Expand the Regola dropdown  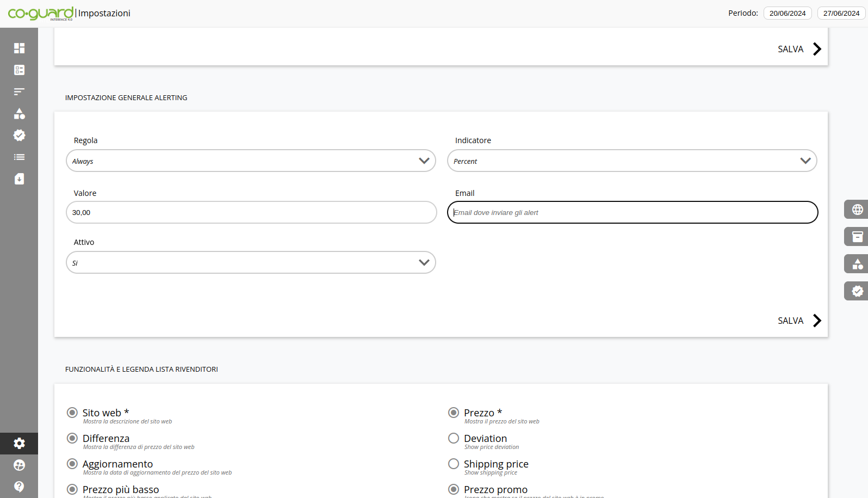(251, 161)
